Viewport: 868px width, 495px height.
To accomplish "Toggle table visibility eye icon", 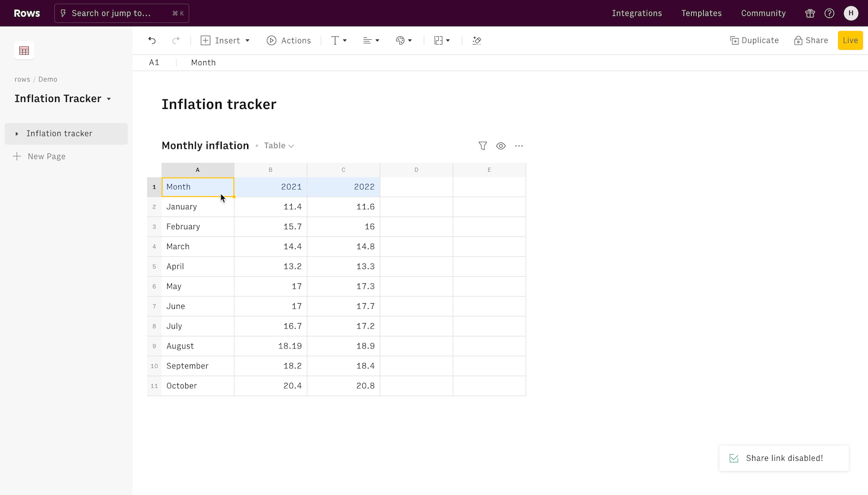I will pos(501,146).
